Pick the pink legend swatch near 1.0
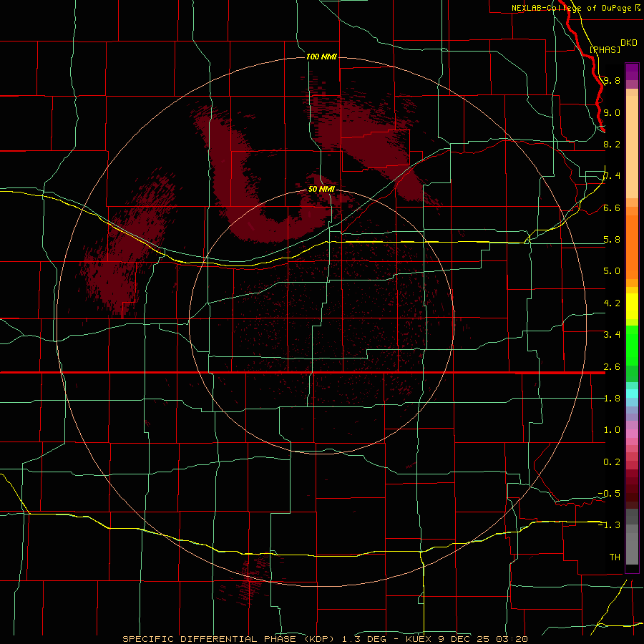 [632, 434]
